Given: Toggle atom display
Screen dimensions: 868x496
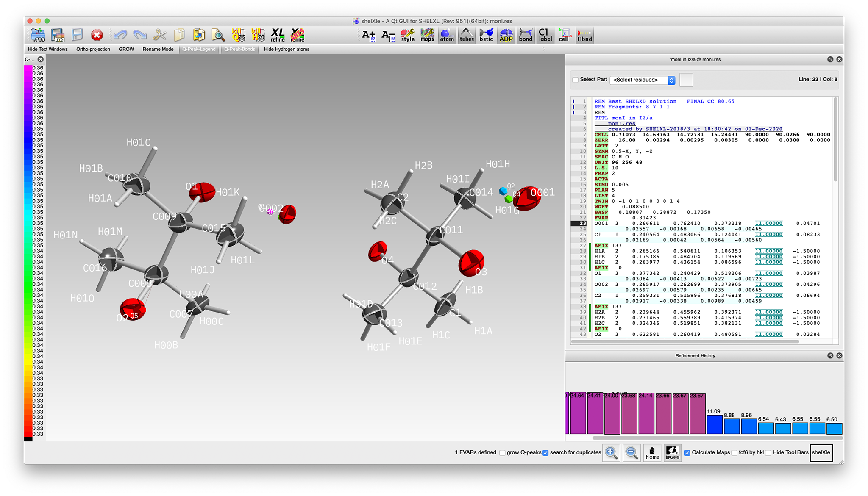Looking at the screenshot, I should [x=447, y=35].
